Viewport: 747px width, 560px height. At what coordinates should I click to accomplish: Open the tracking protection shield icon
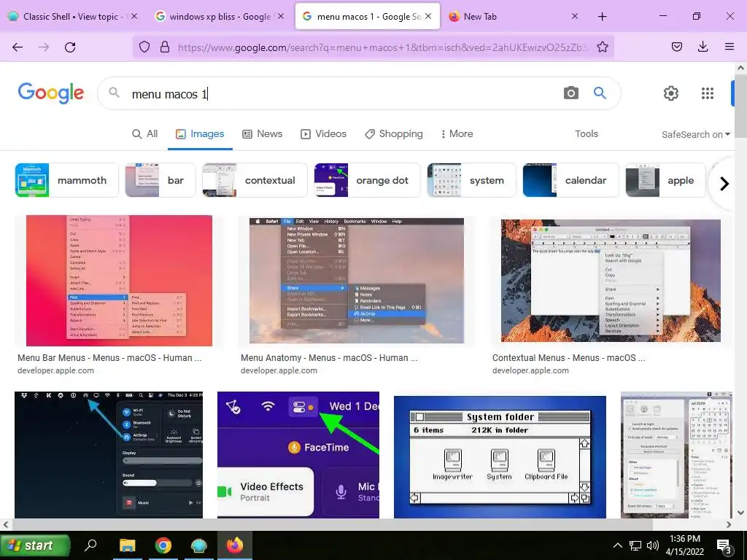[144, 47]
